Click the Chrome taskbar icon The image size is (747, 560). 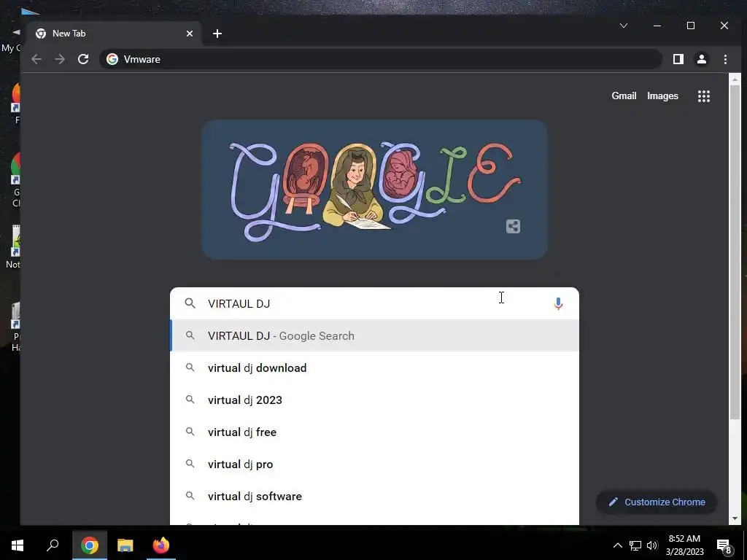(90, 545)
